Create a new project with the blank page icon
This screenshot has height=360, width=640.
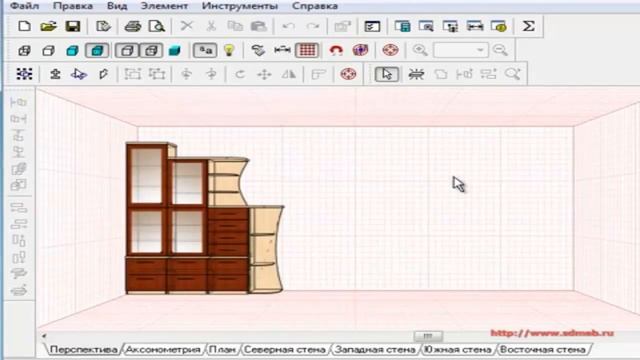[x=24, y=27]
